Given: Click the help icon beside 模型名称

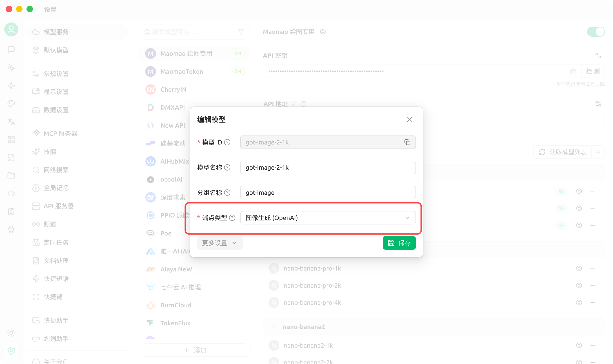Looking at the screenshot, I should pos(227,167).
